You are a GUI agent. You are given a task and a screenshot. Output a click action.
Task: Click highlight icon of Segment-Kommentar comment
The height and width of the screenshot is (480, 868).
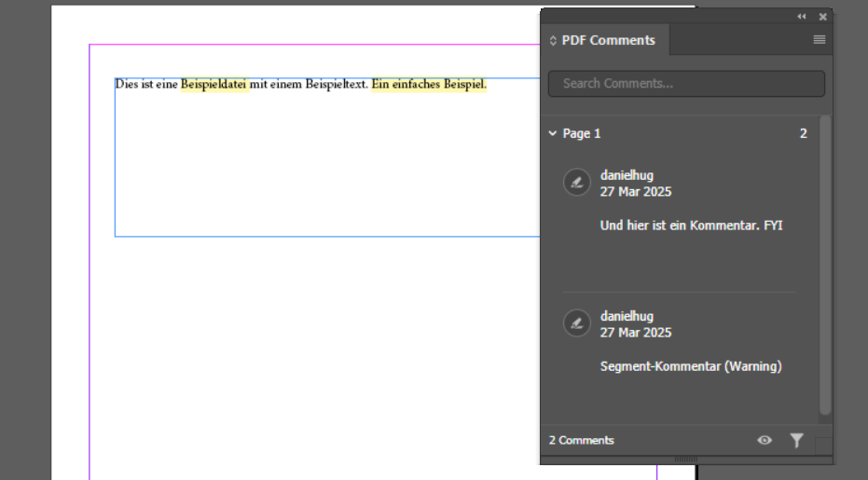pyautogui.click(x=577, y=322)
